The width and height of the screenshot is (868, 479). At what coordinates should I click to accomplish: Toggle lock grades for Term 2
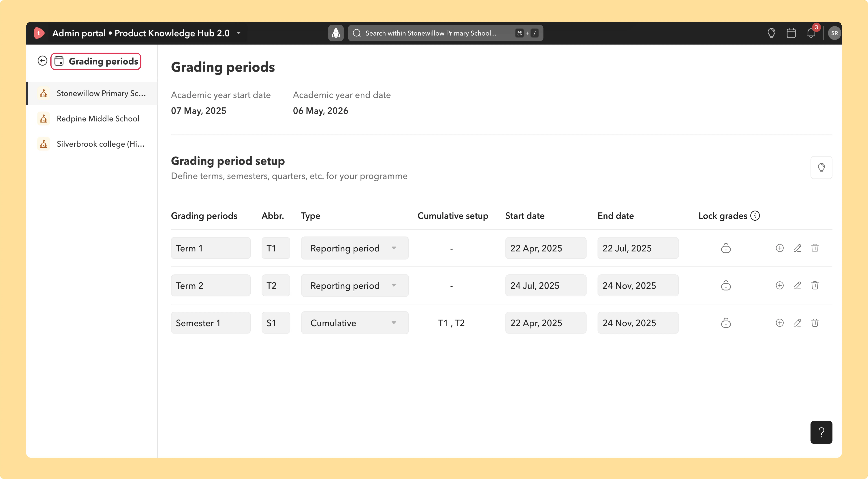point(726,286)
